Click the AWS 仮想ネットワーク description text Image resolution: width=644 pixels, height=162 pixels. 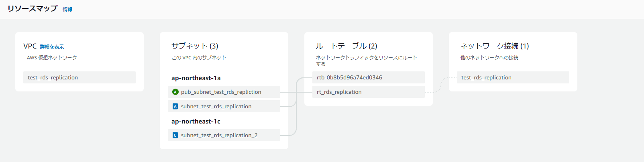click(52, 58)
